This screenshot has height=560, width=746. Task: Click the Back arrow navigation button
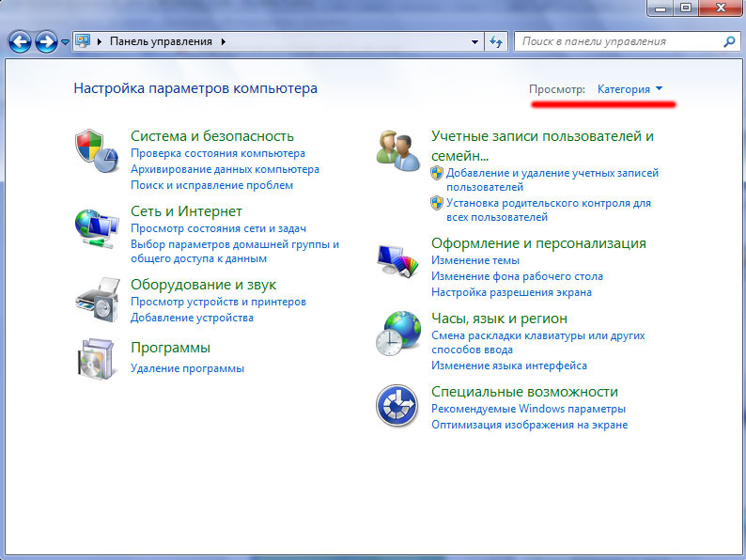(x=20, y=42)
